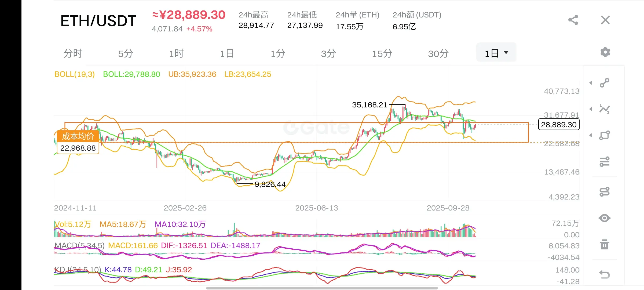Select the rectangle shape drawing tool
The image size is (644, 290).
pyautogui.click(x=605, y=135)
